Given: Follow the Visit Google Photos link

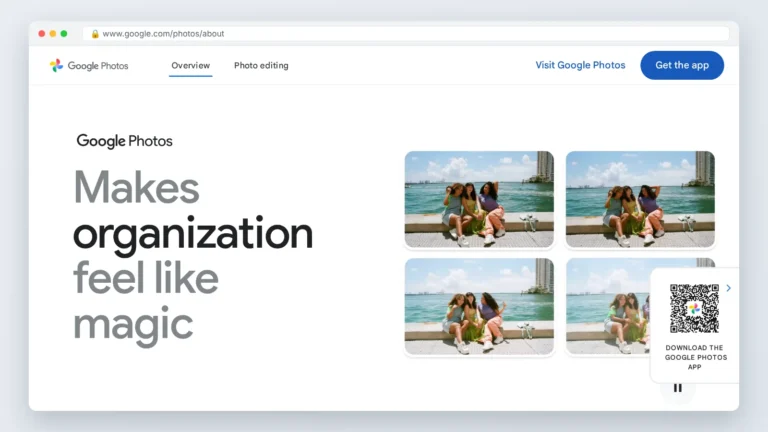Looking at the screenshot, I should point(580,65).
